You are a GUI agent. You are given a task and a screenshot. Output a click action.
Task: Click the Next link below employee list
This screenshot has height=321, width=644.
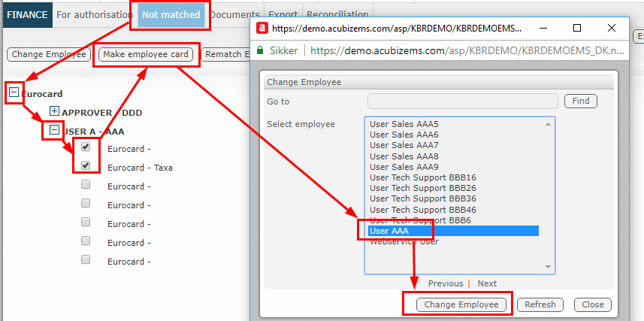(487, 283)
